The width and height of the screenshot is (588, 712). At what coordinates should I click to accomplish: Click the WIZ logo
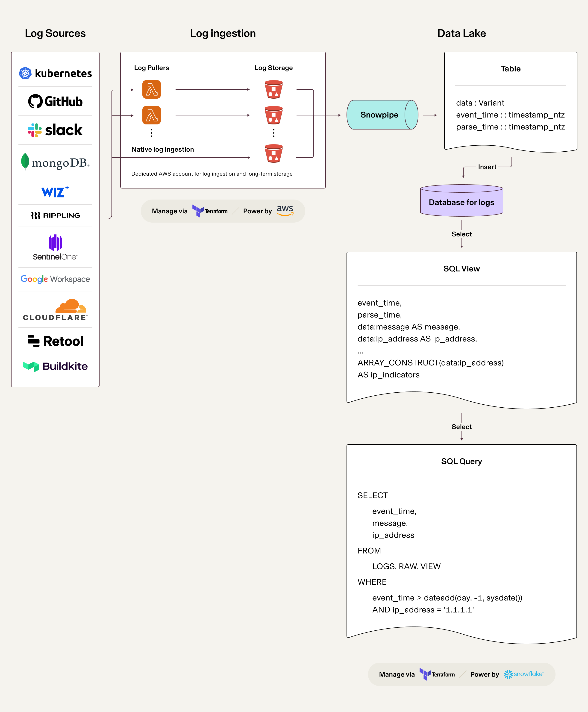[55, 192]
